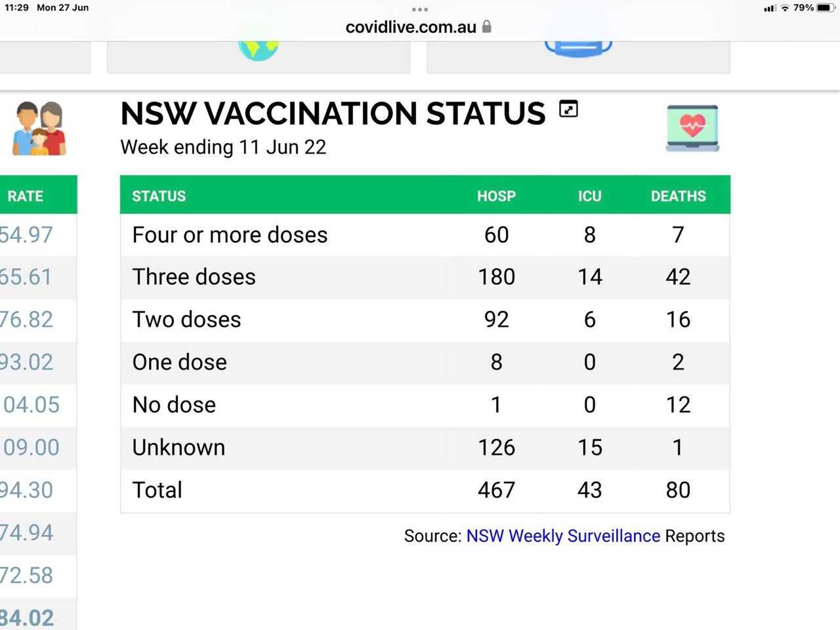840x630 pixels.
Task: Tap the face mask icon card
Action: (x=578, y=57)
